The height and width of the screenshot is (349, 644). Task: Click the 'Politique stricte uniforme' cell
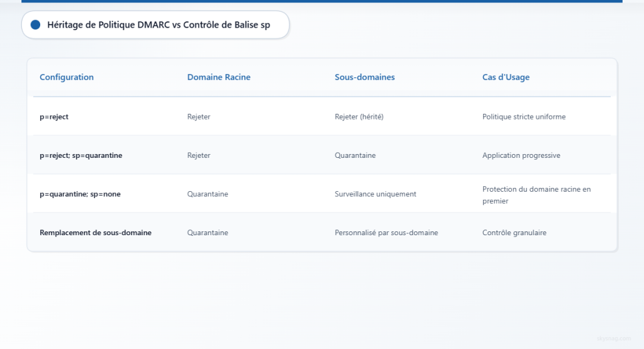coord(524,116)
